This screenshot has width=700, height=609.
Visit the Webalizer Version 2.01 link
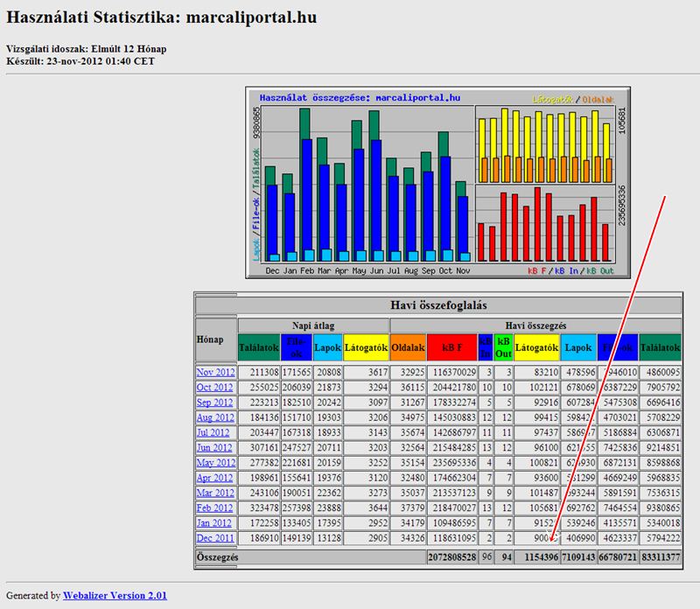pyautogui.click(x=115, y=595)
